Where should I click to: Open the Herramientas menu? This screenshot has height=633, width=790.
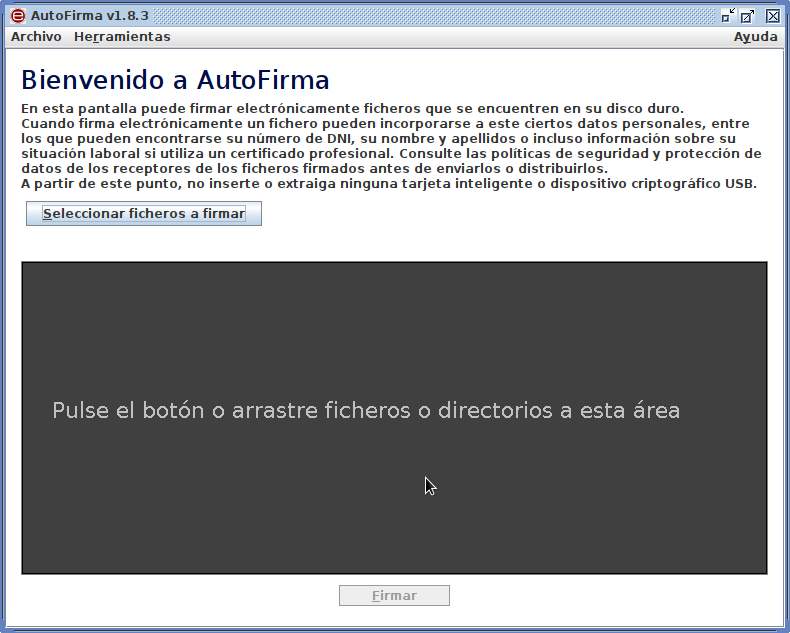tap(122, 37)
